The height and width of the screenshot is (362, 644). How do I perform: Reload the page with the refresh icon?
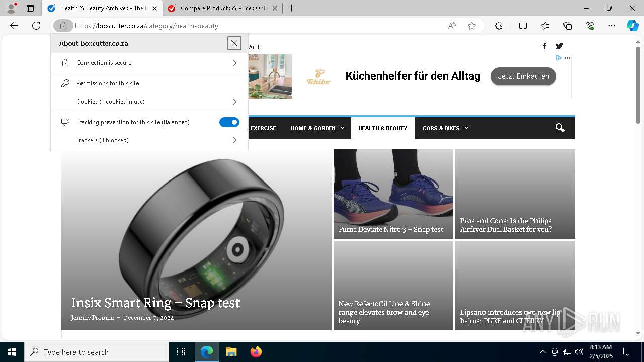(36, 26)
